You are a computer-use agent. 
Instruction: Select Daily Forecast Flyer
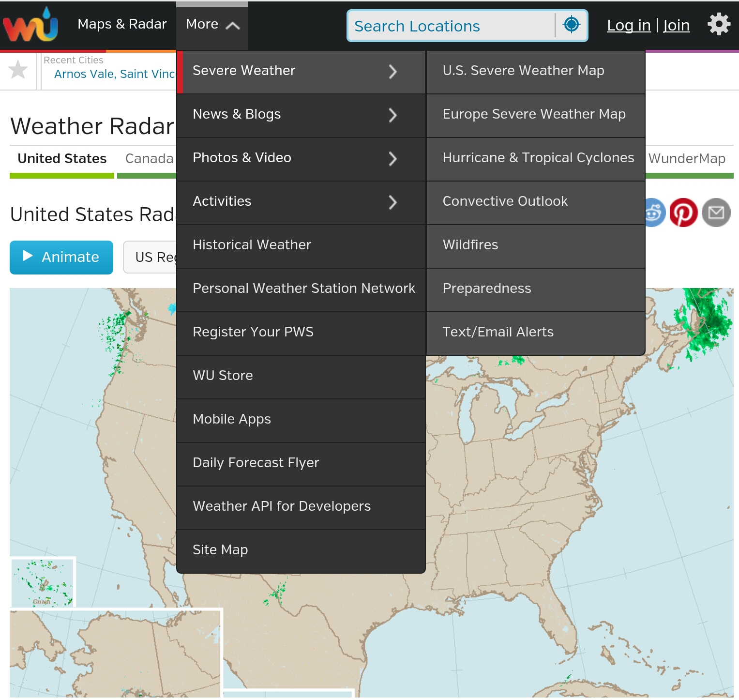(301, 464)
